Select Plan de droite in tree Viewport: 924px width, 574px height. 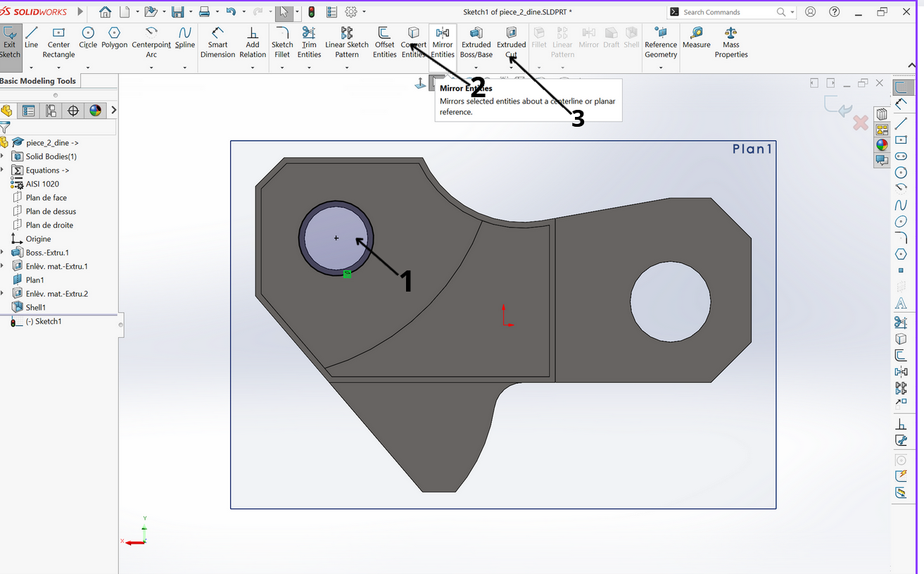pyautogui.click(x=49, y=225)
